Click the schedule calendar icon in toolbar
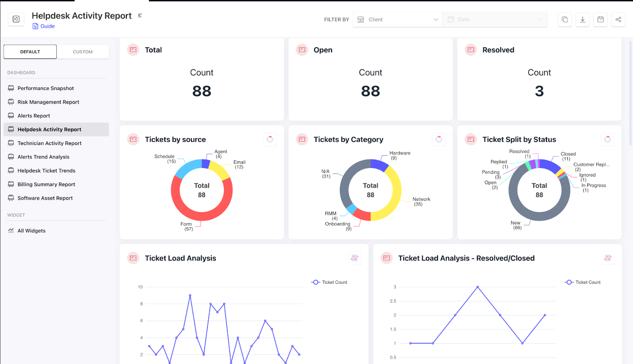This screenshot has width=633, height=364. (600, 19)
